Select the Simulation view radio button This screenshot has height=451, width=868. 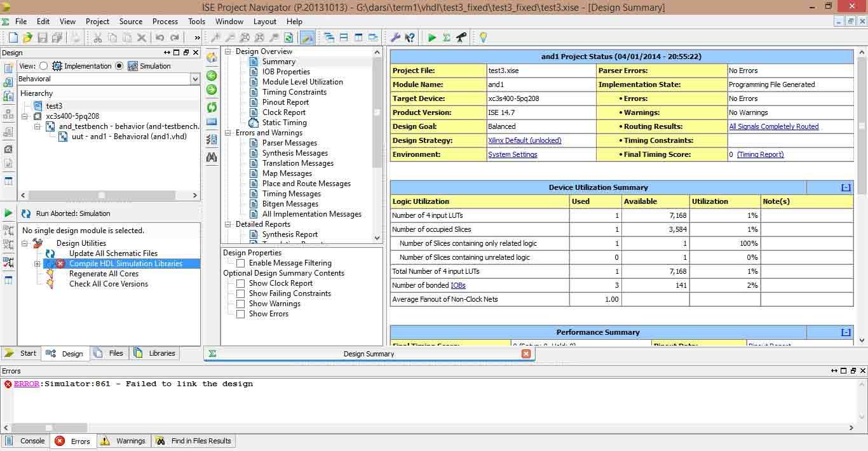[x=119, y=66]
